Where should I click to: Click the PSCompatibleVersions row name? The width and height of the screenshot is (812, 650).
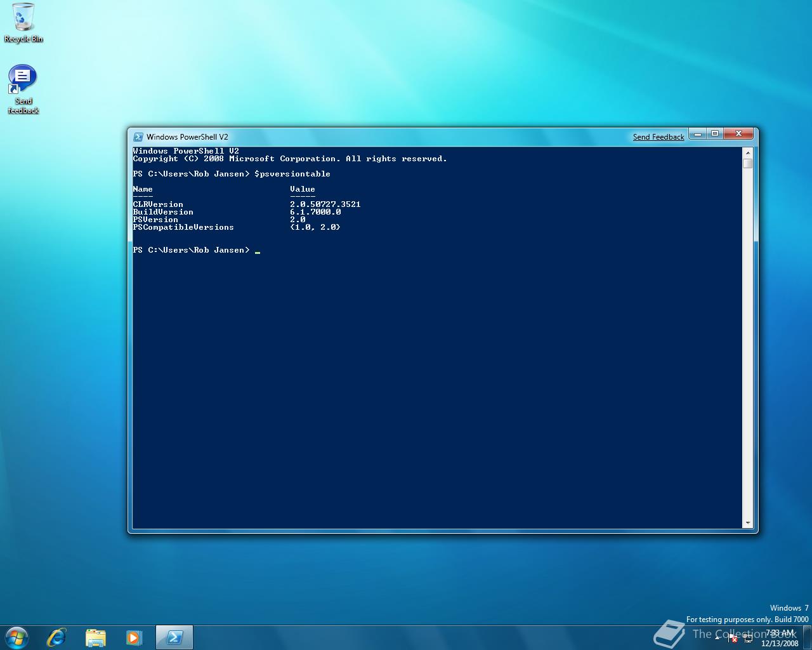click(x=183, y=227)
